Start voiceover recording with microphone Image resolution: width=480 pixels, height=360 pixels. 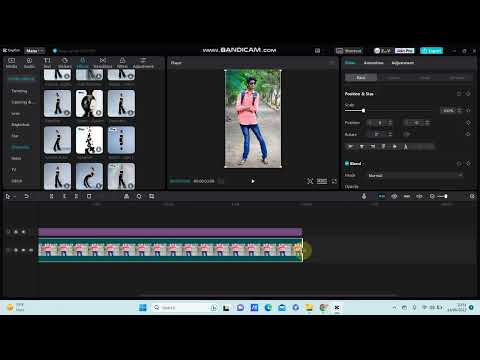pos(364,196)
